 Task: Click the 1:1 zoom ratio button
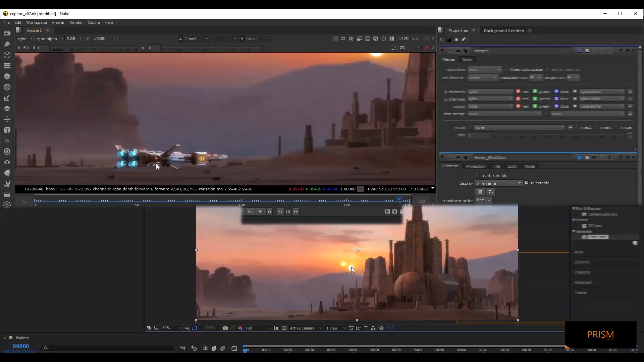[415, 39]
